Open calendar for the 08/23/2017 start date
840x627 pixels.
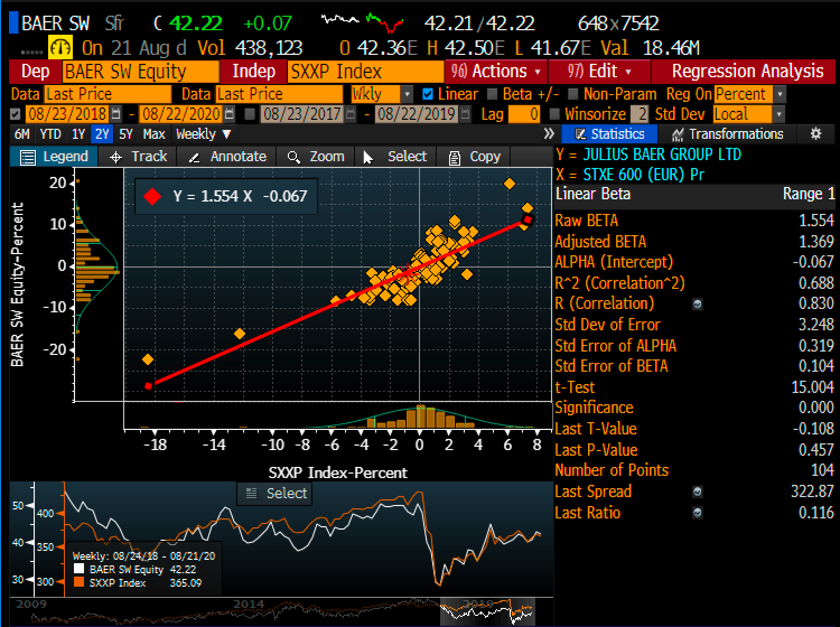tap(350, 114)
